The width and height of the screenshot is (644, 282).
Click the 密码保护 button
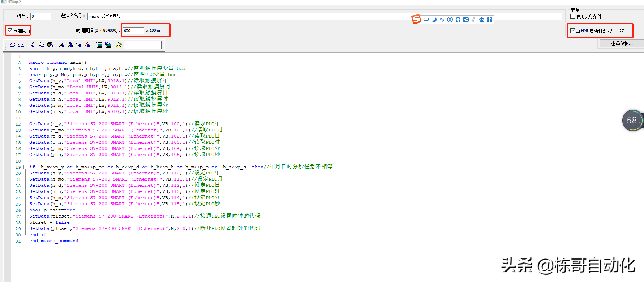click(x=622, y=43)
